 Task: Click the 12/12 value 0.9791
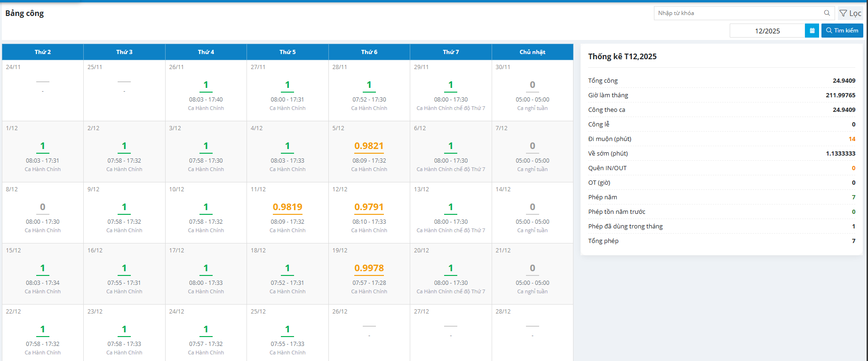click(369, 207)
